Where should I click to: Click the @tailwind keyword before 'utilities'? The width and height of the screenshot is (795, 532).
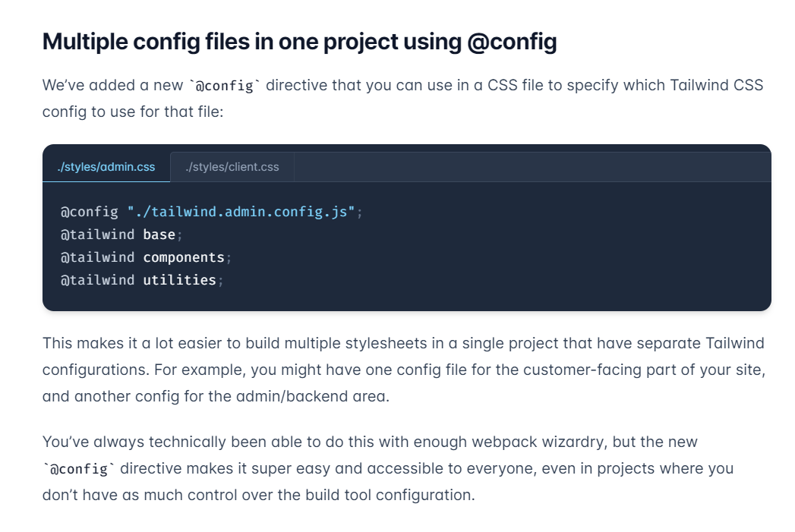click(x=97, y=280)
